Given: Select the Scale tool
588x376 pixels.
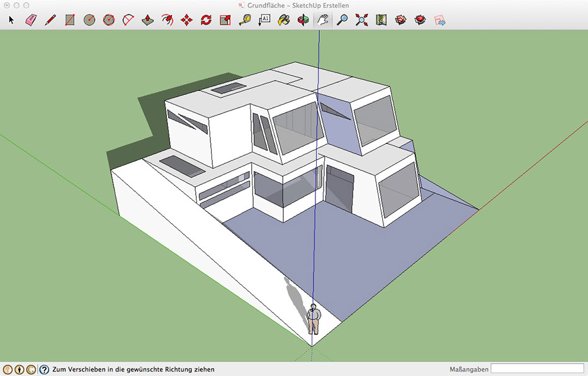Looking at the screenshot, I should (225, 20).
